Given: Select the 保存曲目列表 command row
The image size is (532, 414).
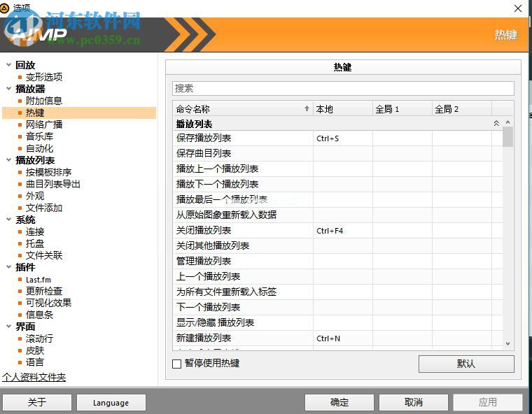Looking at the screenshot, I should coord(337,154).
